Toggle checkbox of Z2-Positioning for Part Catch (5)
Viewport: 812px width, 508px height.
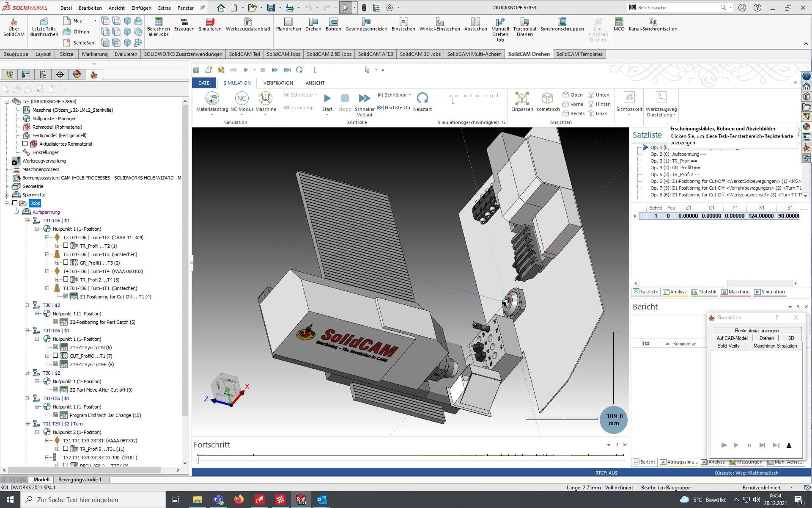(x=55, y=322)
